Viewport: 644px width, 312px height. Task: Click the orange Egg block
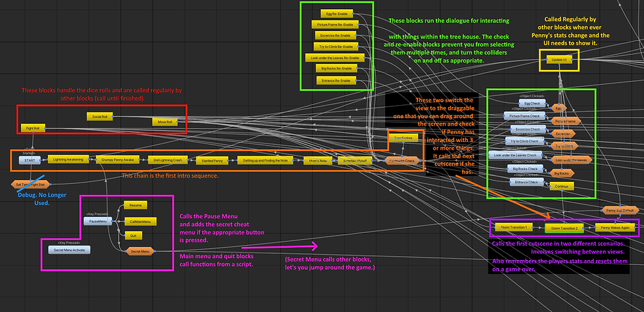[559, 108]
